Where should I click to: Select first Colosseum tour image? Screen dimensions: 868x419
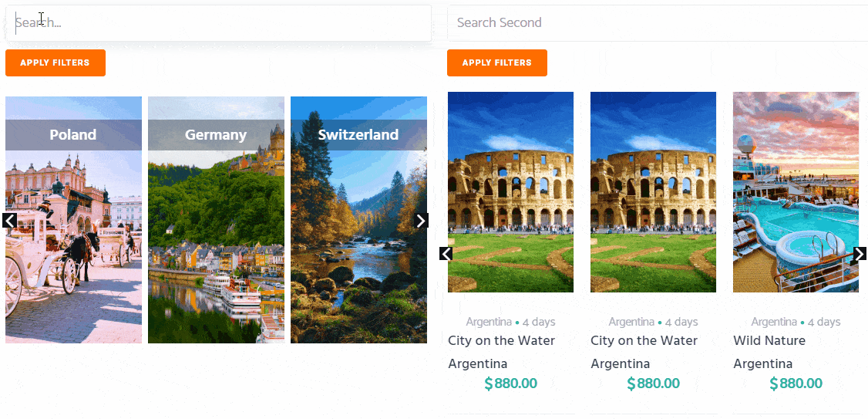point(510,192)
